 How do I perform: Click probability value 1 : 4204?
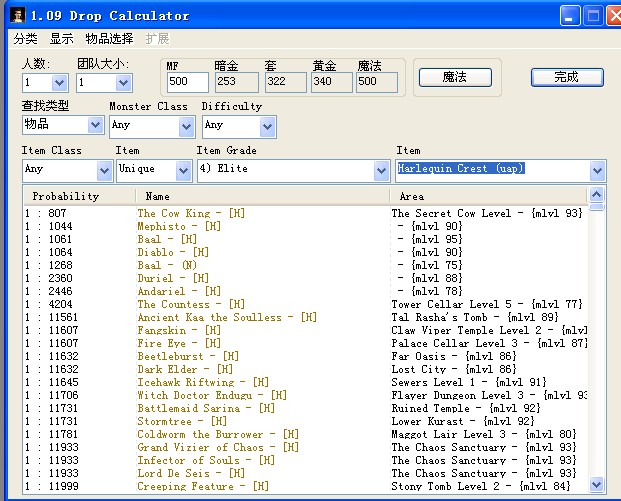point(49,304)
